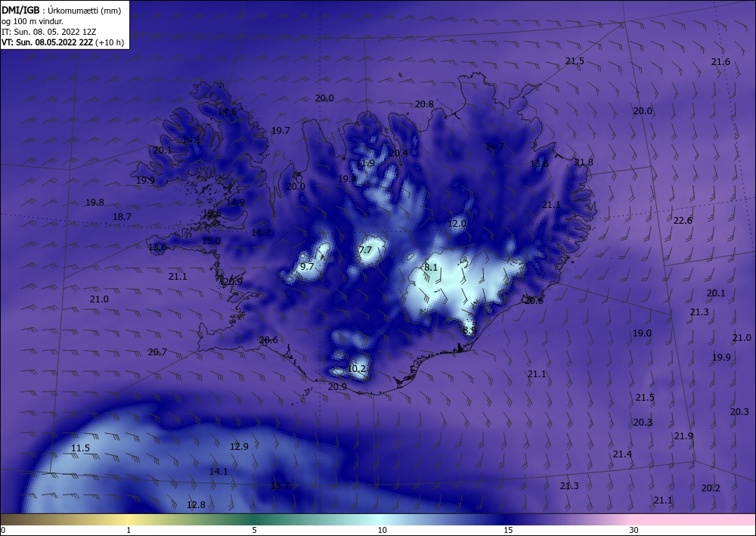The width and height of the screenshot is (756, 536).
Task: Click the 8.1 value over Vatnajökull
Action: tap(431, 267)
